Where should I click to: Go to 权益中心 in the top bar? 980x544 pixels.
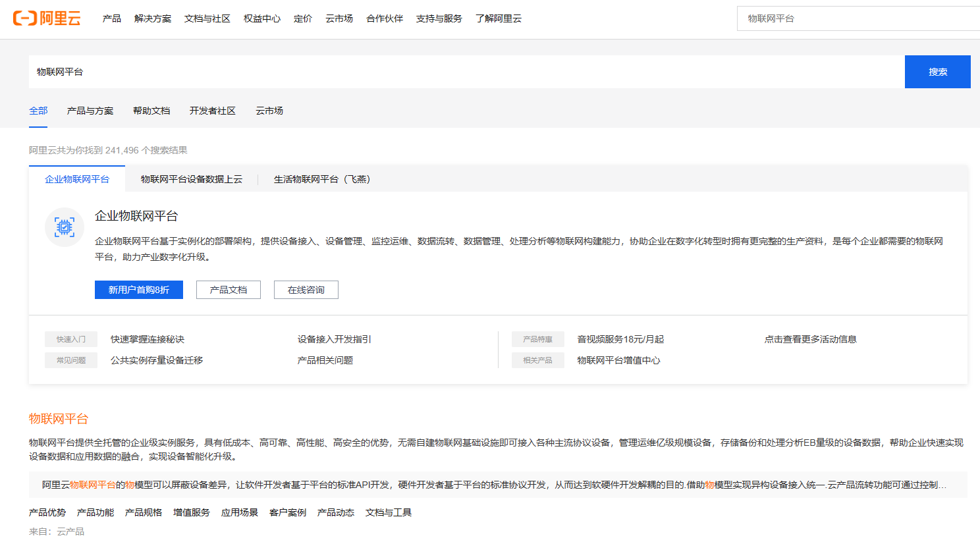pos(262,18)
